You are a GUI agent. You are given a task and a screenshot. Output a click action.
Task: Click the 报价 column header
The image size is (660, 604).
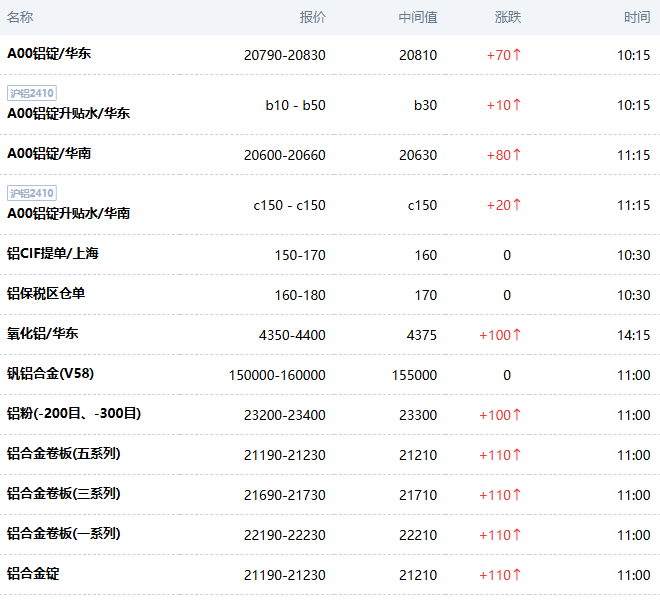[x=312, y=17]
